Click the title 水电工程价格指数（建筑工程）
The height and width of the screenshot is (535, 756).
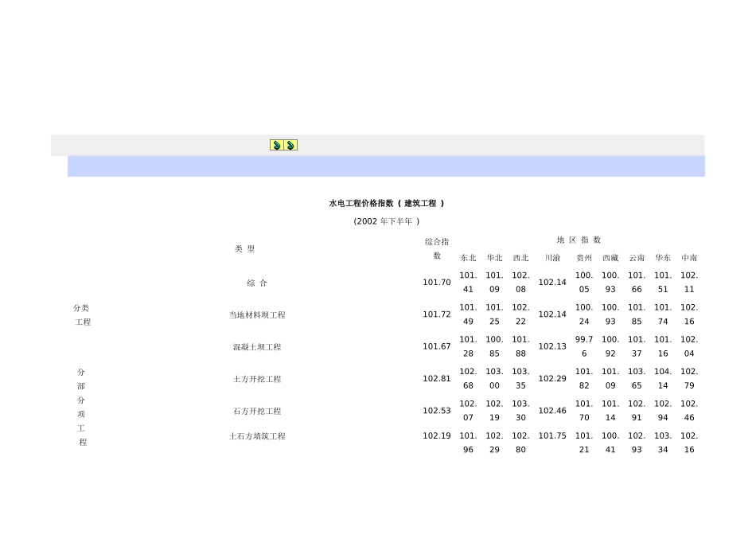pos(387,204)
